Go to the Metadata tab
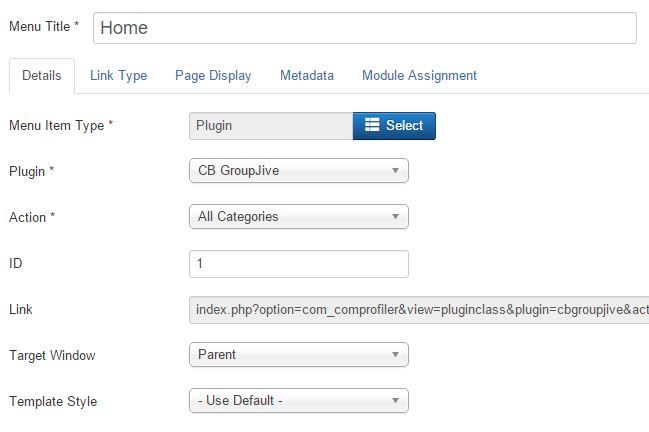Screen dimensions: 649x432 click(x=307, y=76)
